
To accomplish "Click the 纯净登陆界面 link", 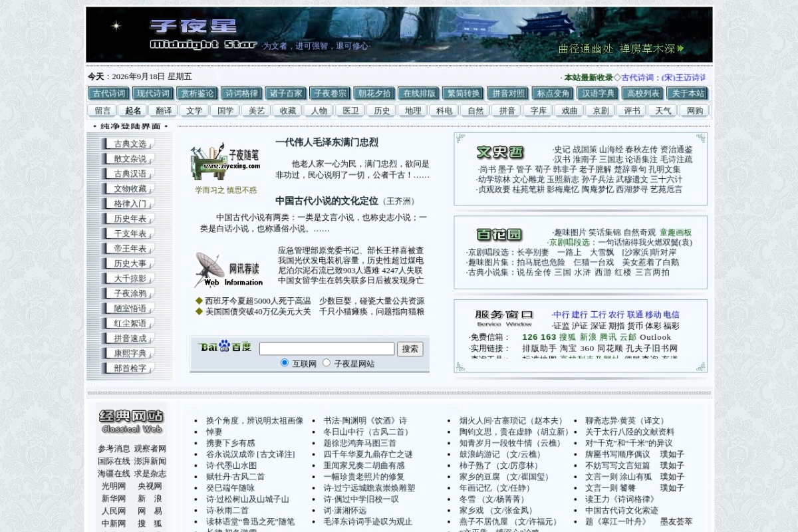I will point(130,126).
